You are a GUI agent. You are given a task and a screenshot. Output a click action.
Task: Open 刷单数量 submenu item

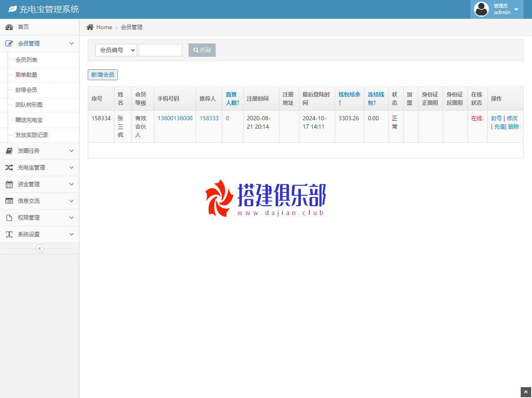(26, 75)
